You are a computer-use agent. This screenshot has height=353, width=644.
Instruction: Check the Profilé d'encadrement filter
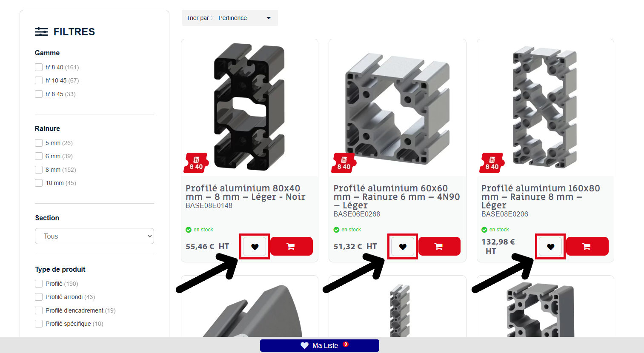[39, 310]
